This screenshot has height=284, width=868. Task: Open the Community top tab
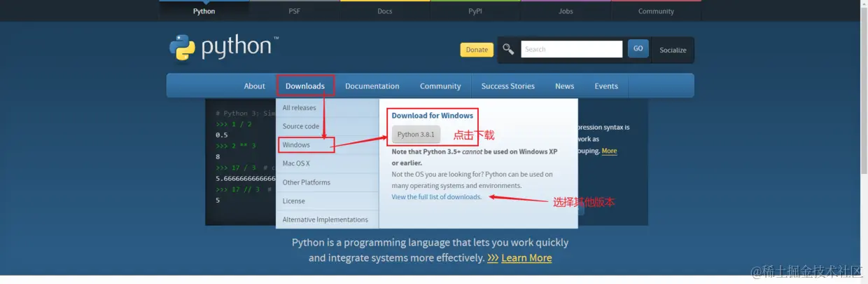tap(656, 11)
